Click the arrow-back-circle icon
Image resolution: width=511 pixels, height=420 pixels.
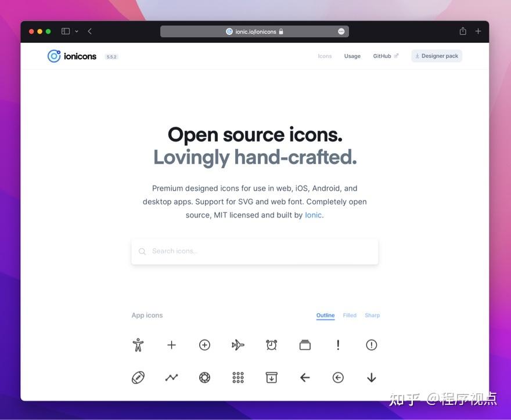pyautogui.click(x=337, y=377)
